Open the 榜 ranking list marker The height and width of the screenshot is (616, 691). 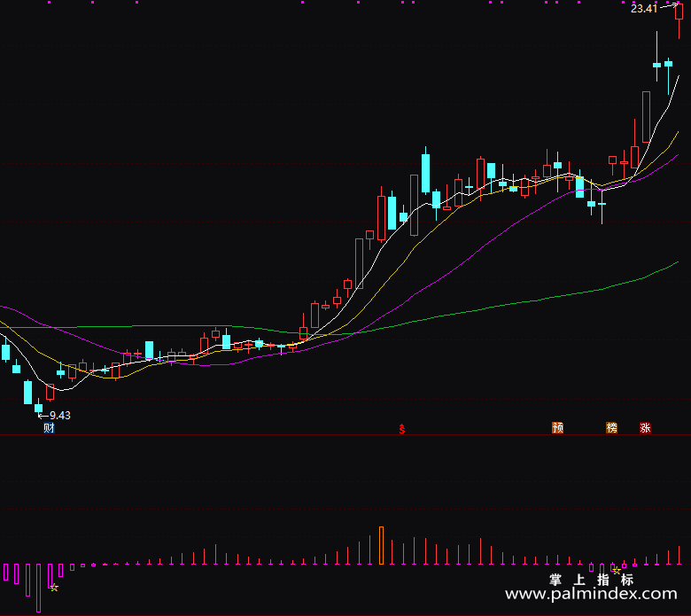click(611, 428)
